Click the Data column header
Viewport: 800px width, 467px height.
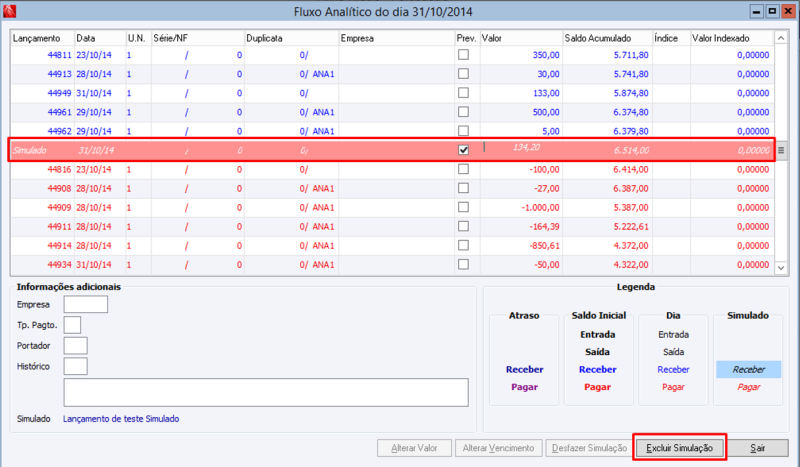[x=100, y=38]
